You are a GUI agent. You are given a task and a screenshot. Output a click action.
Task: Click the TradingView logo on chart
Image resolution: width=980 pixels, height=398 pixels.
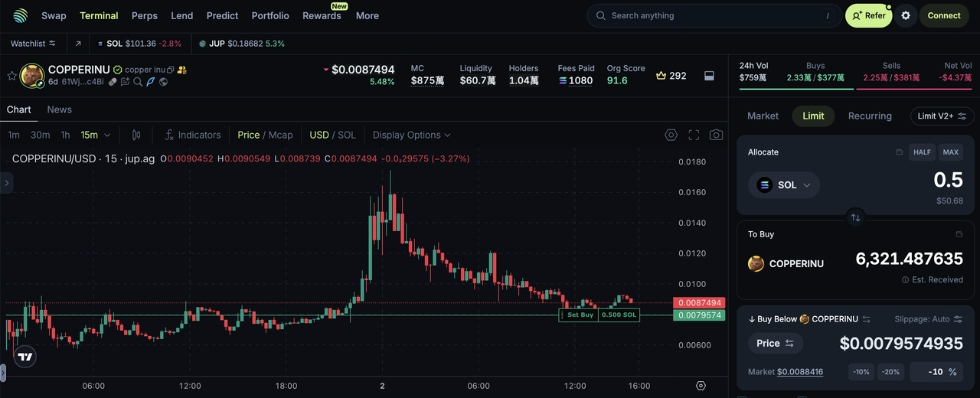point(25,357)
